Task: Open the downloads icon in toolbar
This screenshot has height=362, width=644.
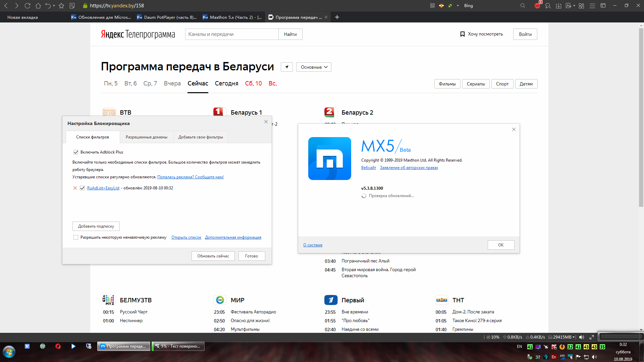Action: pos(558,6)
